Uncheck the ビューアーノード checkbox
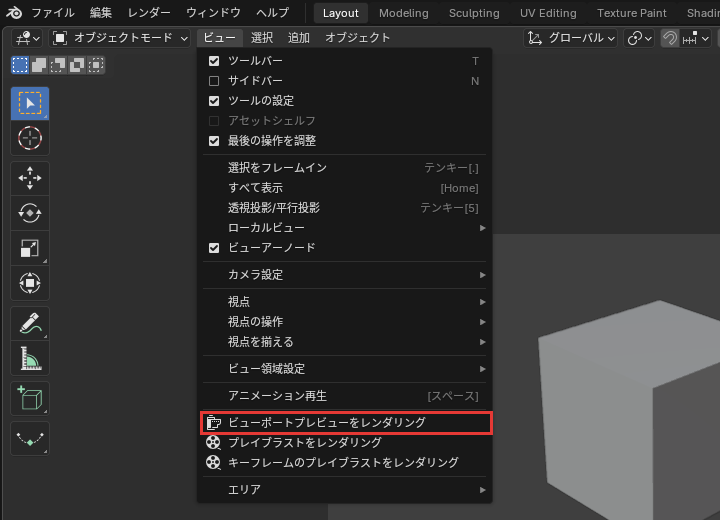 click(214, 248)
